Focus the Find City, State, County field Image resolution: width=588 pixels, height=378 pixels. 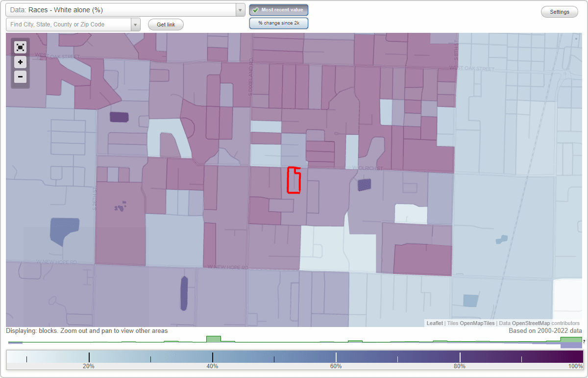point(69,25)
